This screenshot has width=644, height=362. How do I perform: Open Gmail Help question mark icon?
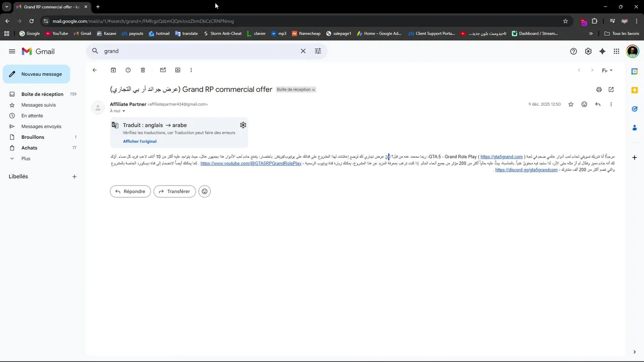[574, 51]
